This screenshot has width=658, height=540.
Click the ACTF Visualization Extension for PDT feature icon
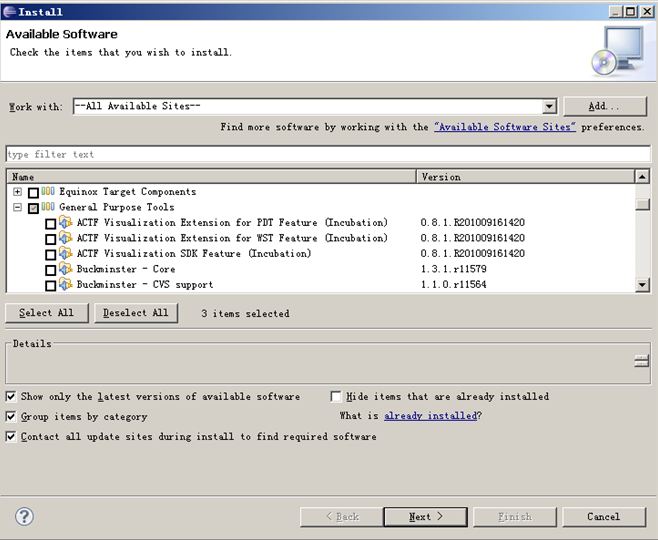coord(65,222)
